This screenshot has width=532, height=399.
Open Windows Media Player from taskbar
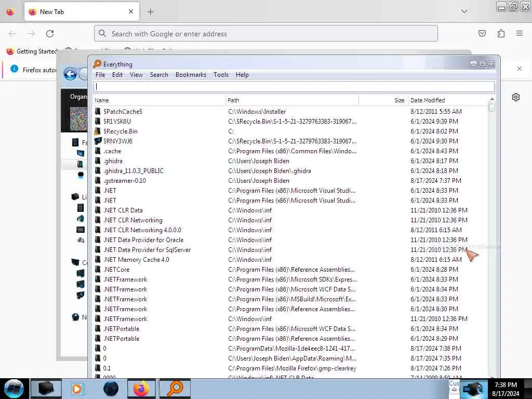77,389
